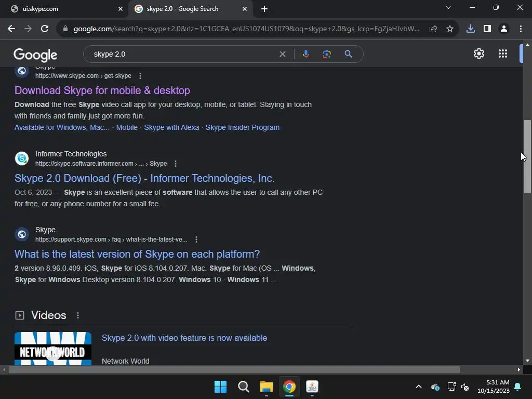The image size is (532, 399).
Task: Open the notification bell in the tray
Action: (x=518, y=387)
